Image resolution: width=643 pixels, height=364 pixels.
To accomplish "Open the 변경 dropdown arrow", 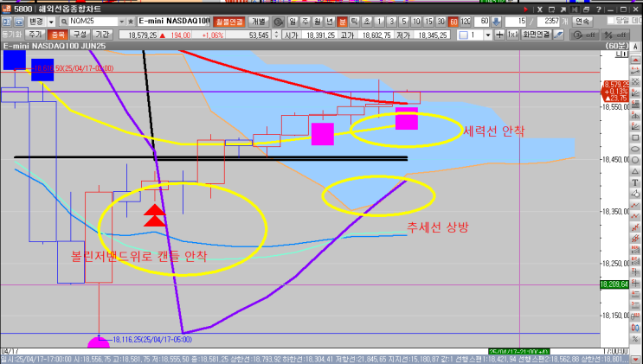I will tap(51, 22).
